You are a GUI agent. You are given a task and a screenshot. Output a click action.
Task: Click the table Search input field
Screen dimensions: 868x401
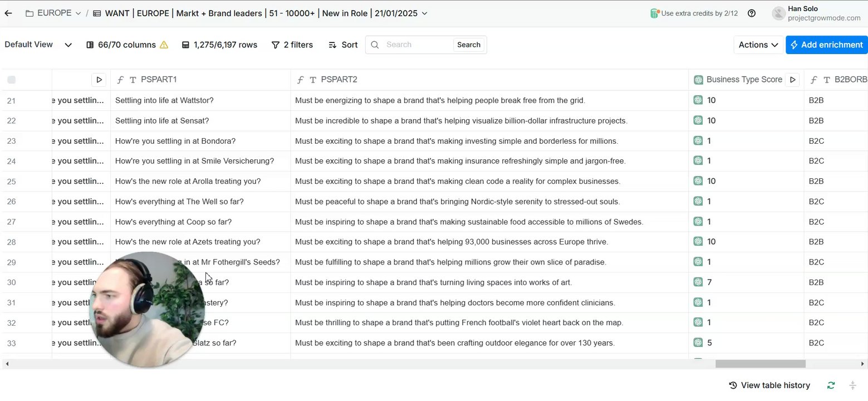[x=418, y=45]
